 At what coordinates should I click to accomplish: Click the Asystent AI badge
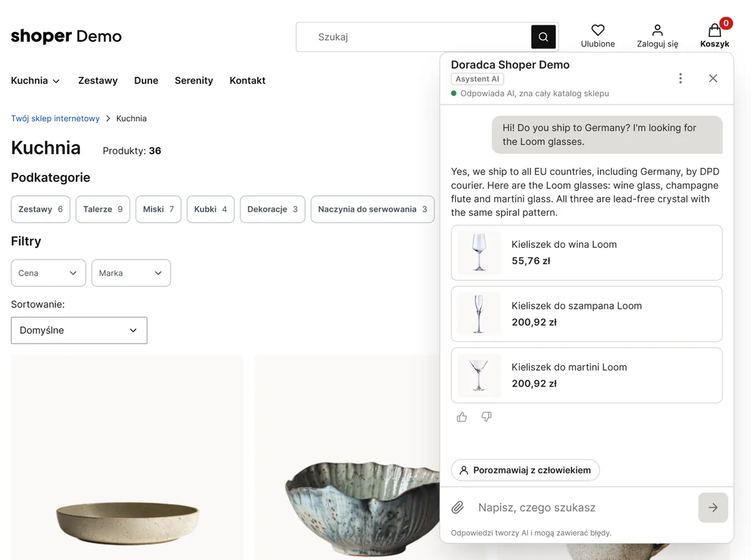pos(477,79)
